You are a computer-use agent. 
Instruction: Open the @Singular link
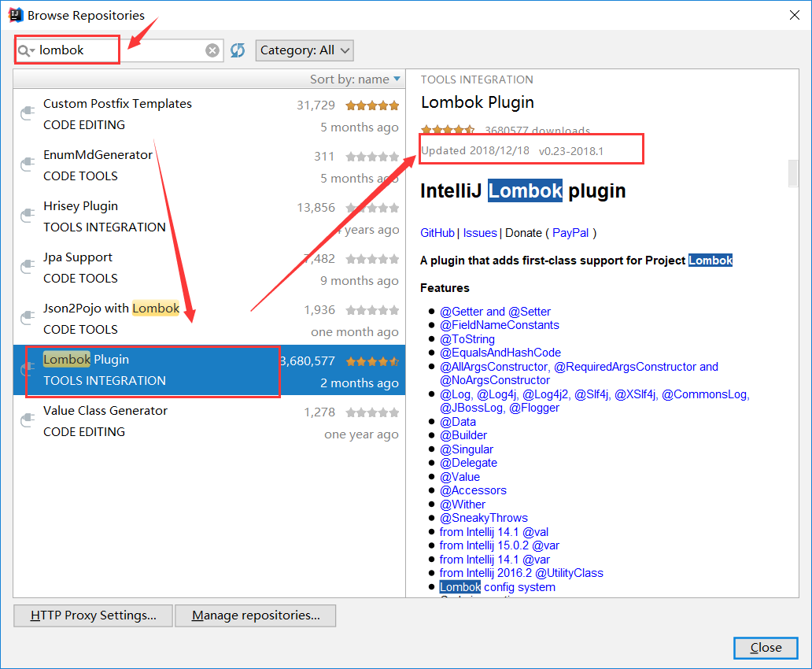[466, 449]
